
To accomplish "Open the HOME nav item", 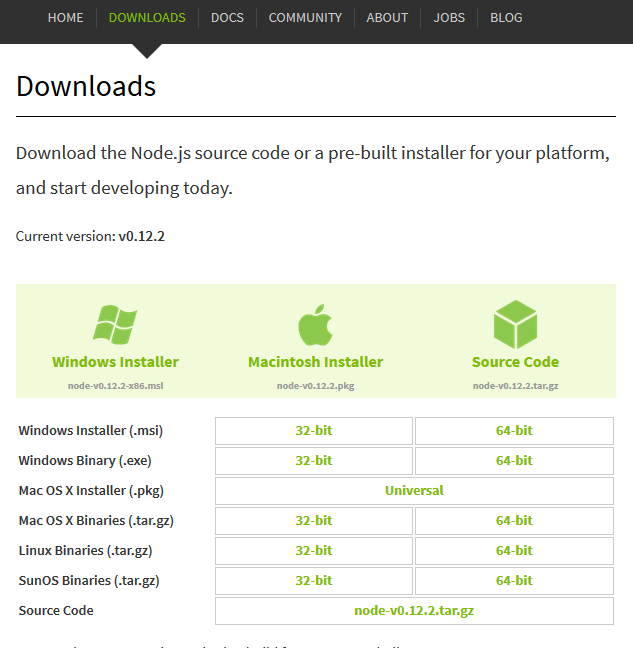I will point(65,18).
